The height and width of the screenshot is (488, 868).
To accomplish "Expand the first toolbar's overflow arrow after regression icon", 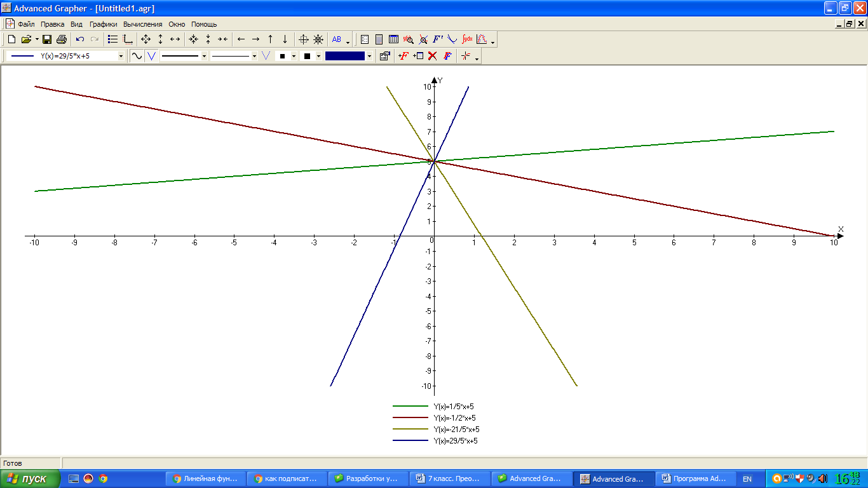I will click(493, 41).
